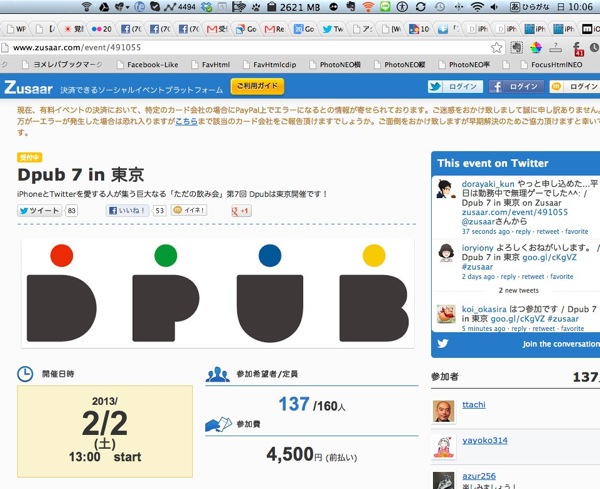Open the FavHtmlcdip bookmark

[270, 65]
